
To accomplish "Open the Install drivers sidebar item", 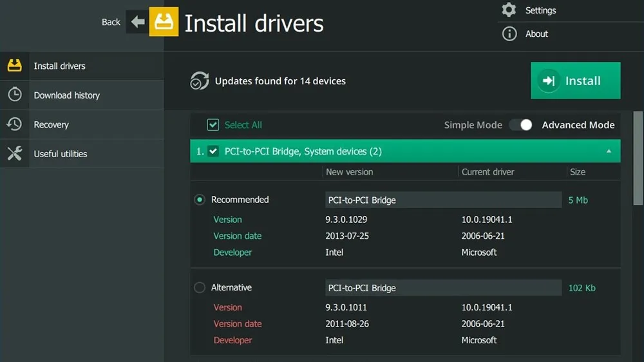I will tap(82, 66).
